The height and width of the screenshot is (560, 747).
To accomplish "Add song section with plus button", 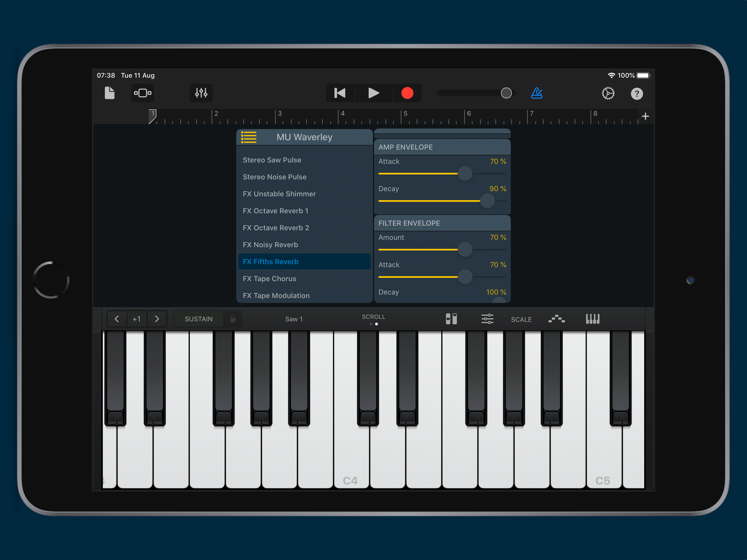I will [645, 116].
